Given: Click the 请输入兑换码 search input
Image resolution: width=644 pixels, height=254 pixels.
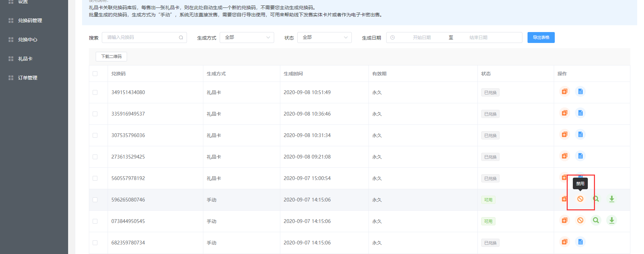Looking at the screenshot, I should [x=144, y=38].
